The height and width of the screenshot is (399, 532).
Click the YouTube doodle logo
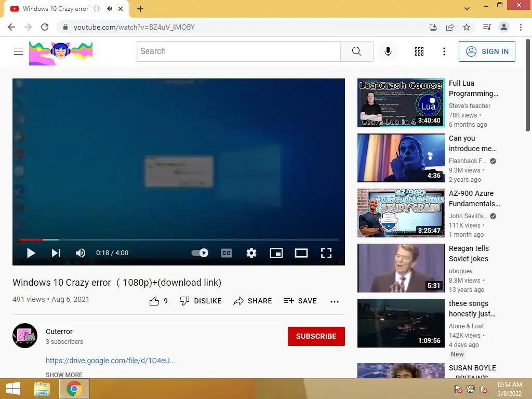pyautogui.click(x=61, y=54)
